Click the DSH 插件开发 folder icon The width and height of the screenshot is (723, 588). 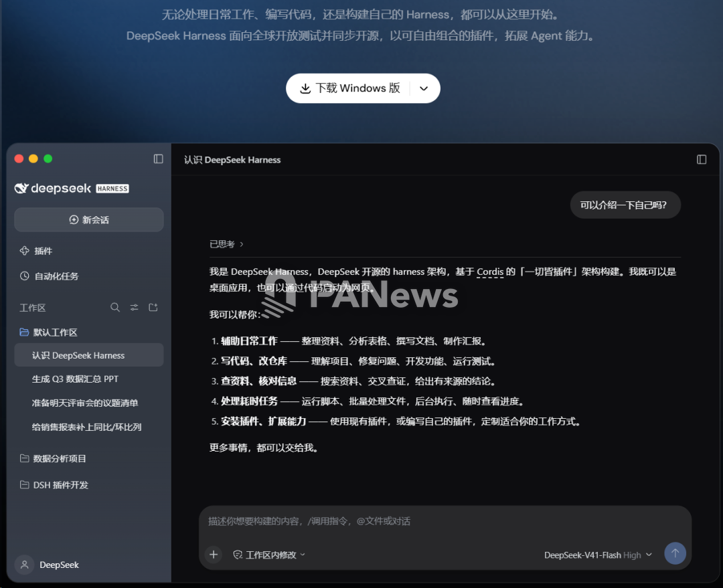tap(25, 484)
